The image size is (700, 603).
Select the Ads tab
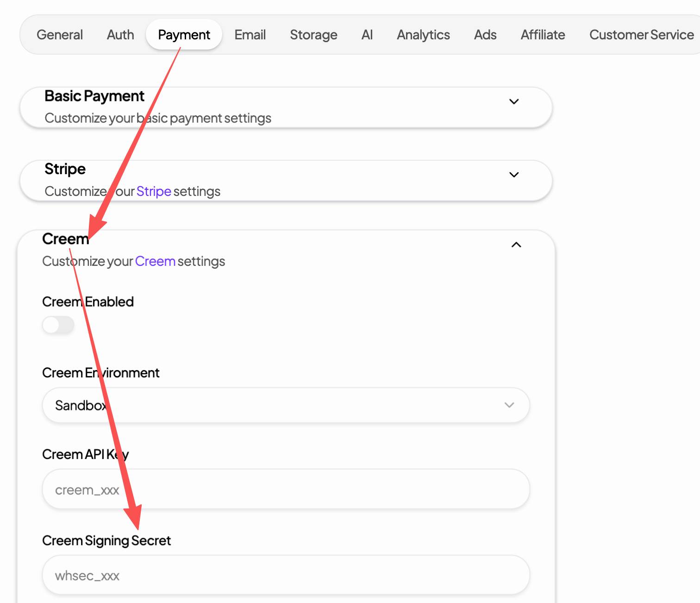tap(485, 35)
